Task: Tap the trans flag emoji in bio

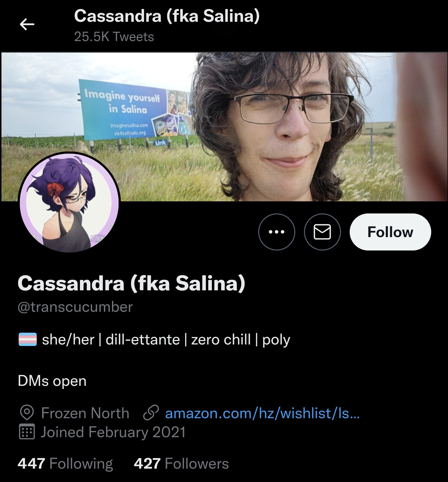Action: (x=28, y=339)
